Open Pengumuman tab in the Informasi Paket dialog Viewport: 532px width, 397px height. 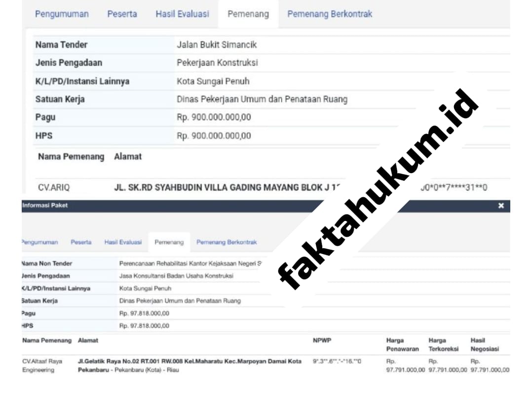tap(39, 242)
